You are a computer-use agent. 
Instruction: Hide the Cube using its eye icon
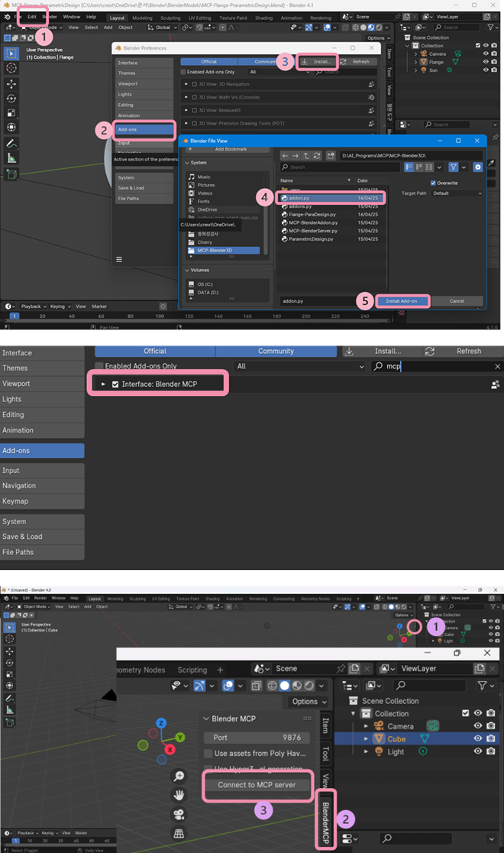click(x=478, y=739)
